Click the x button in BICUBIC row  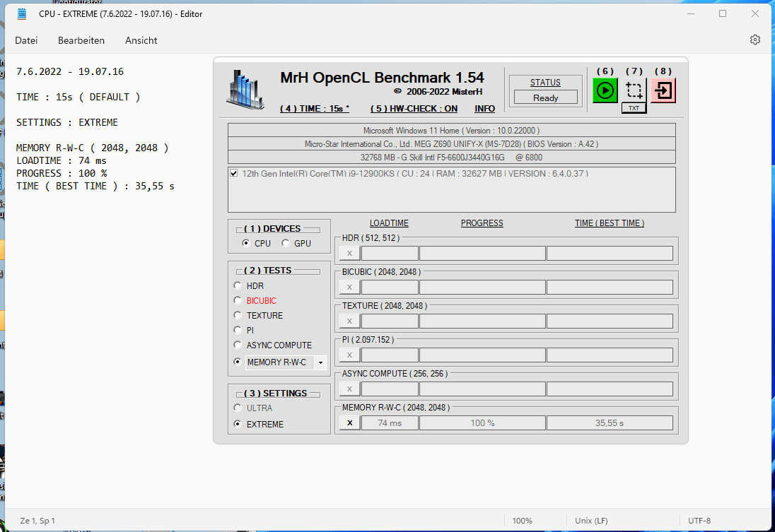(349, 287)
